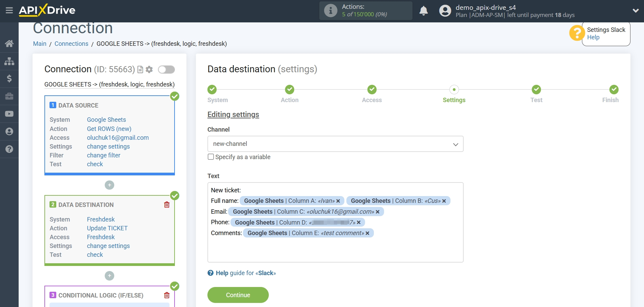Remove the Column C email tag
The image size is (644, 307).
tap(378, 212)
